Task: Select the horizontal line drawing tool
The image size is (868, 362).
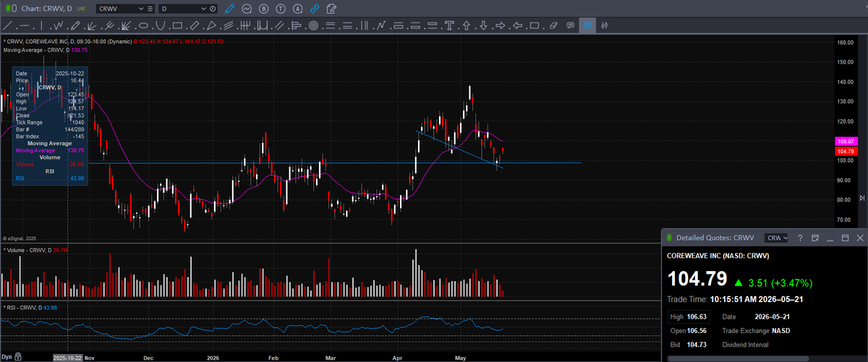Action: [x=25, y=25]
